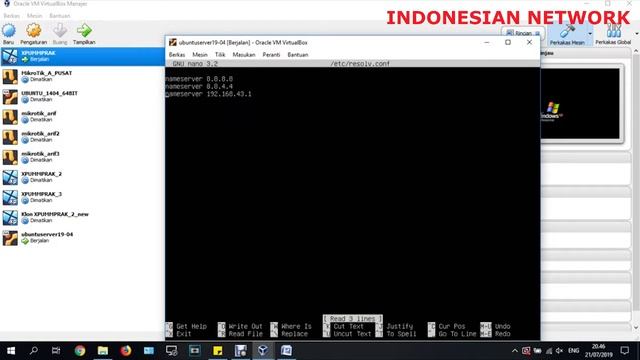
Task: Click the line 'nameserver 8.8.4.4'
Action: [x=199, y=87]
